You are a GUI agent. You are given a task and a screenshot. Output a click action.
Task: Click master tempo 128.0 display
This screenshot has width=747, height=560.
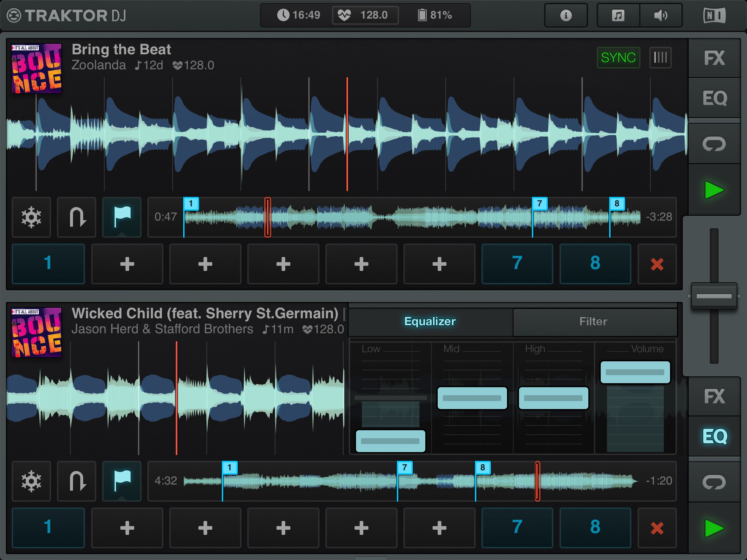tap(365, 15)
